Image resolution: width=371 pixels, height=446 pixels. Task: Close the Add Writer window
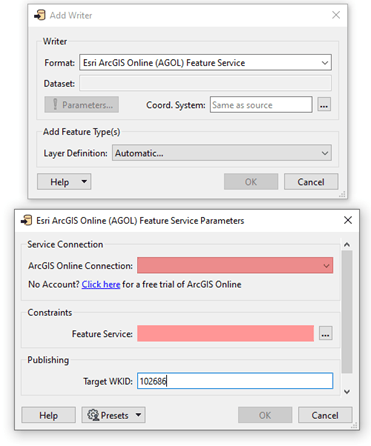point(336,15)
